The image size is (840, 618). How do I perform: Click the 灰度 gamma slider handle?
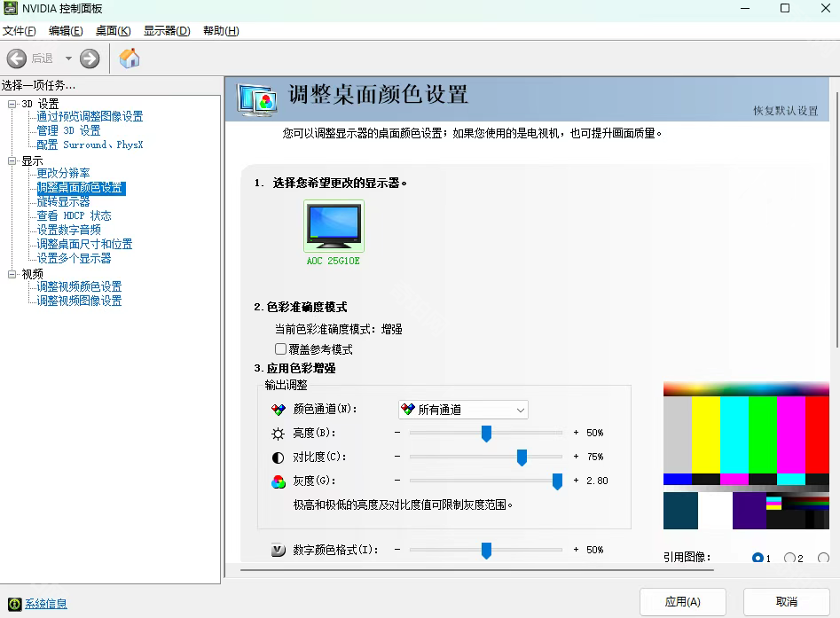pyautogui.click(x=557, y=481)
